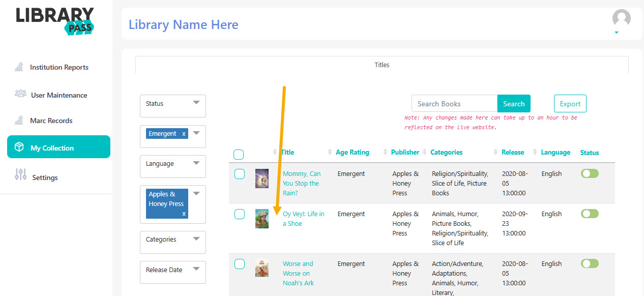The image size is (644, 296).
Task: Click the My Collection box icon
Action: (x=19, y=147)
